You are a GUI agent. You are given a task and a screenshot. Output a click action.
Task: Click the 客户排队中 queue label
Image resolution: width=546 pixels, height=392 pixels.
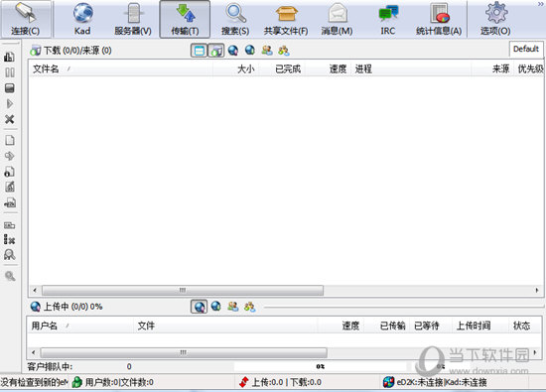coord(50,366)
